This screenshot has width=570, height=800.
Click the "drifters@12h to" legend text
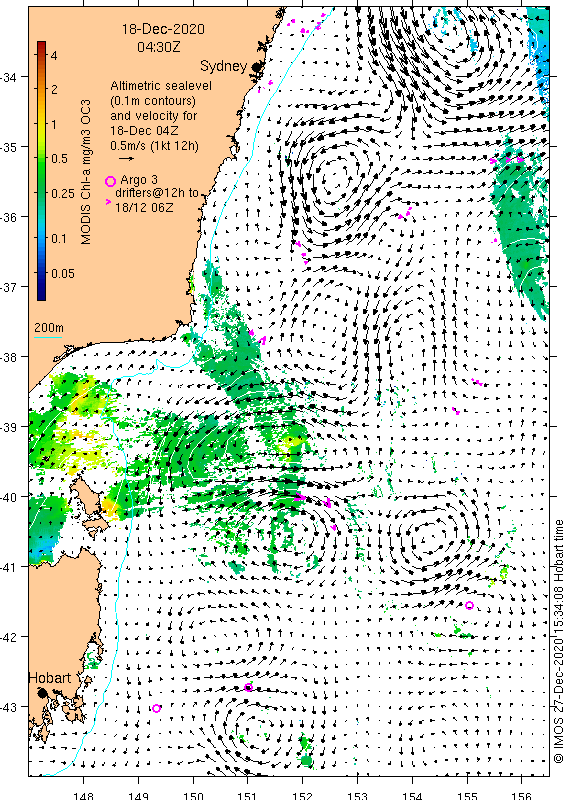[156, 193]
